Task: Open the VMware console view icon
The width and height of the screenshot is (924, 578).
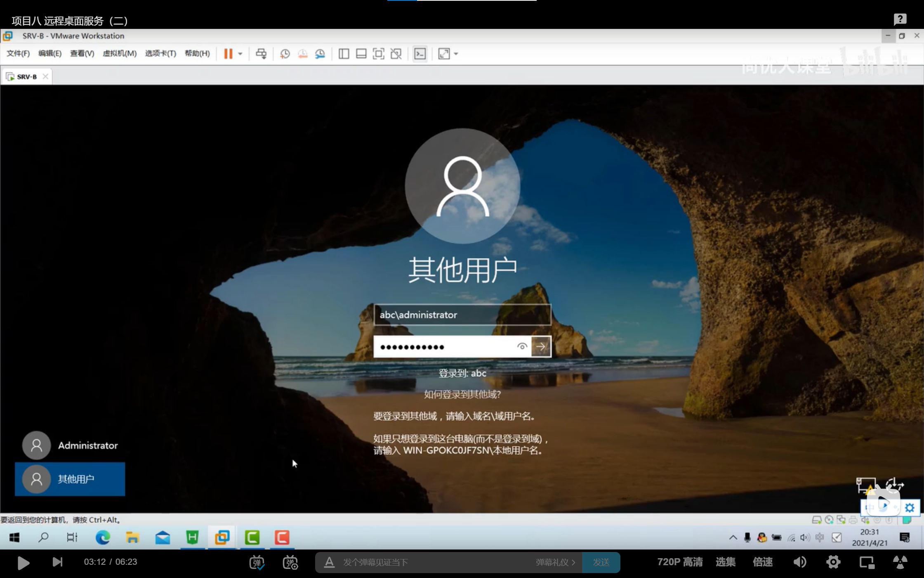Action: (420, 54)
